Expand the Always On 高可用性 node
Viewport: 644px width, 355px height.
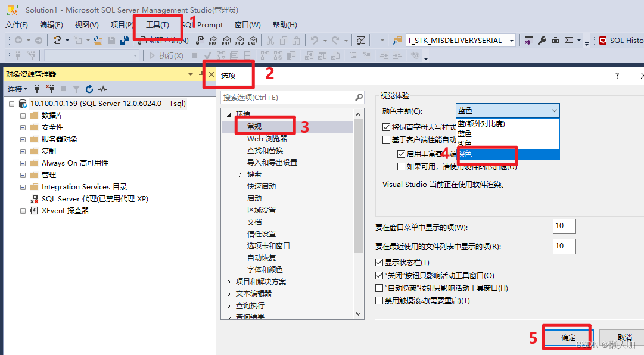coord(23,163)
